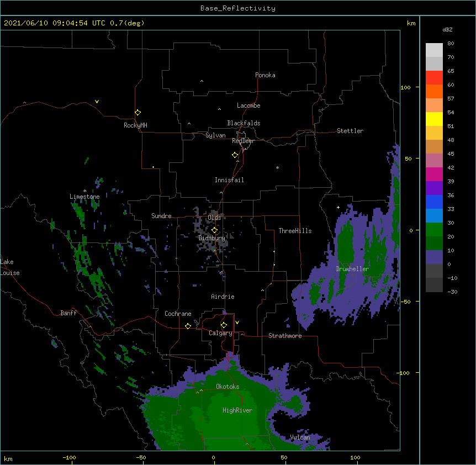The height and width of the screenshot is (465, 476).
Task: Click the RockyMH label
Action: coord(135,125)
